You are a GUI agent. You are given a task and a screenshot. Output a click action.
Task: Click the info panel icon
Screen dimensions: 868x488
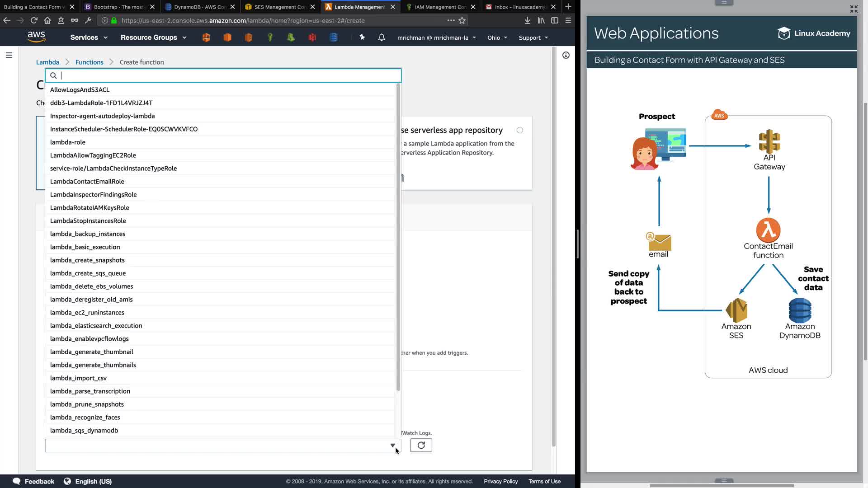566,55
